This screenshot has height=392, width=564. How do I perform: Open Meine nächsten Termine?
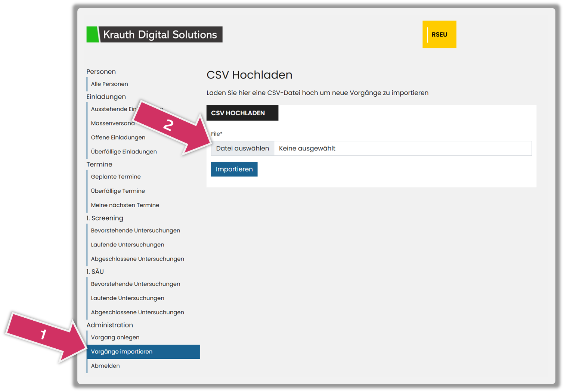tap(125, 205)
